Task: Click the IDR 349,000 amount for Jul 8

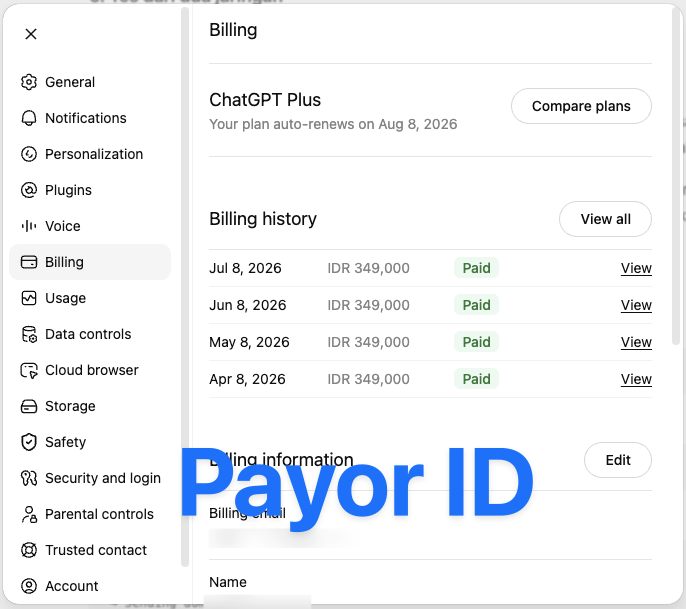Action: click(368, 268)
